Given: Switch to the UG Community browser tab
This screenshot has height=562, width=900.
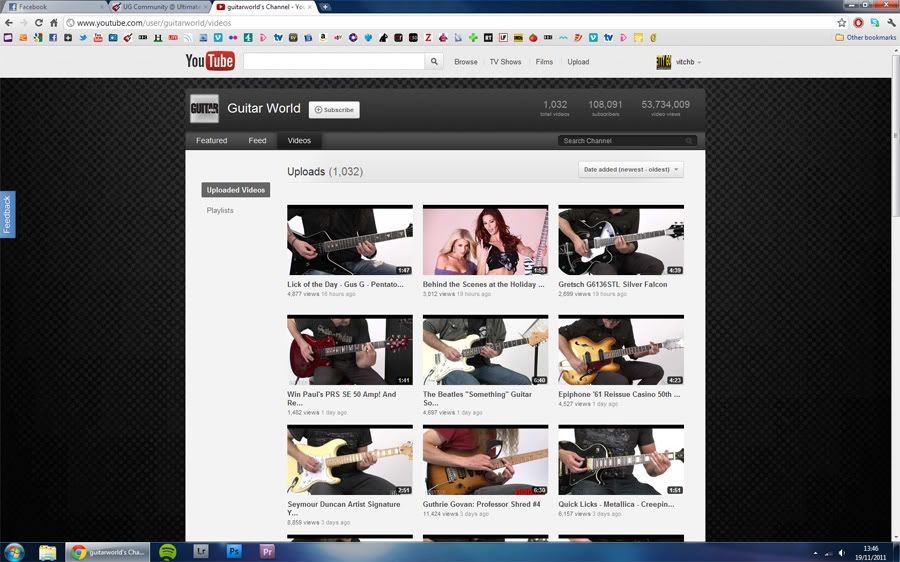Looking at the screenshot, I should pyautogui.click(x=159, y=7).
